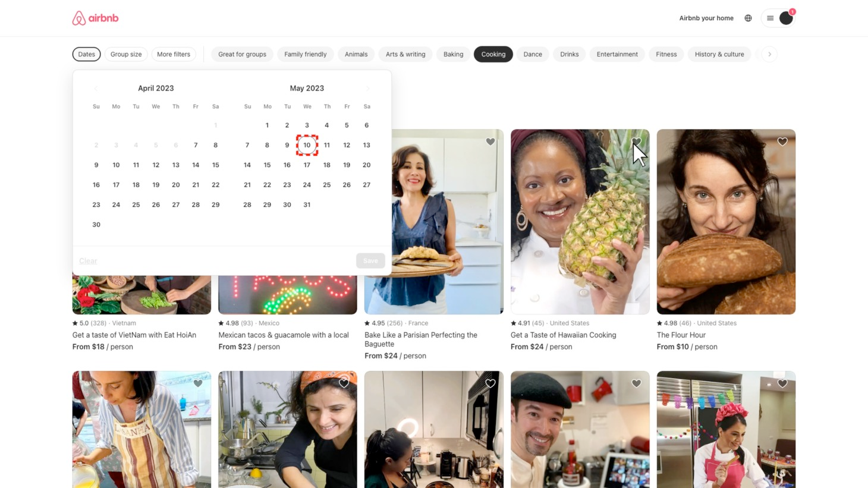The image size is (868, 488).
Task: Open The Flour Hour experience photo
Action: click(726, 222)
